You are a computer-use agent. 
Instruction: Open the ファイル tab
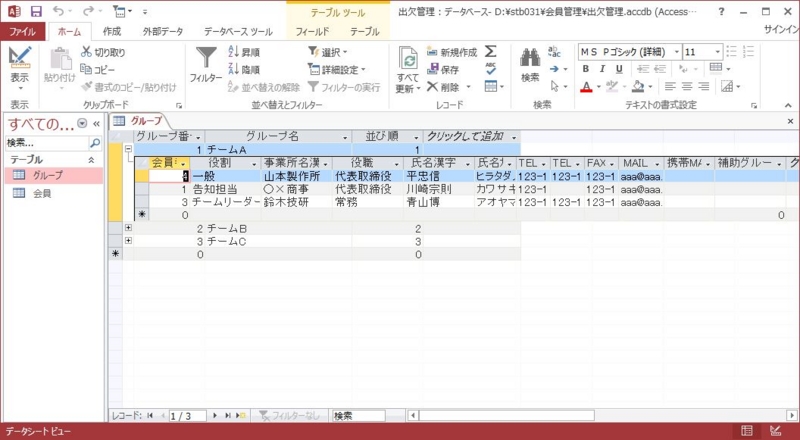point(22,31)
